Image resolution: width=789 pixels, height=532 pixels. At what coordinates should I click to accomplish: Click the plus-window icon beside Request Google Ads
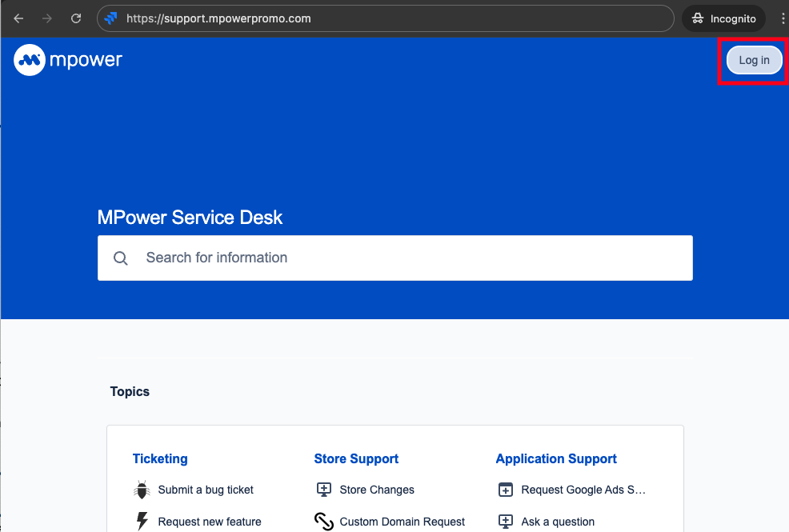(505, 490)
